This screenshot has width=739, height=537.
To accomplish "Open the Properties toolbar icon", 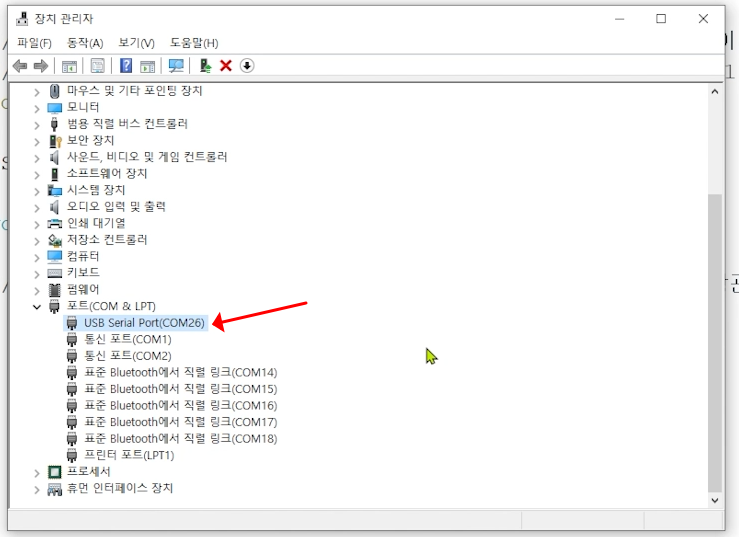I will point(98,66).
